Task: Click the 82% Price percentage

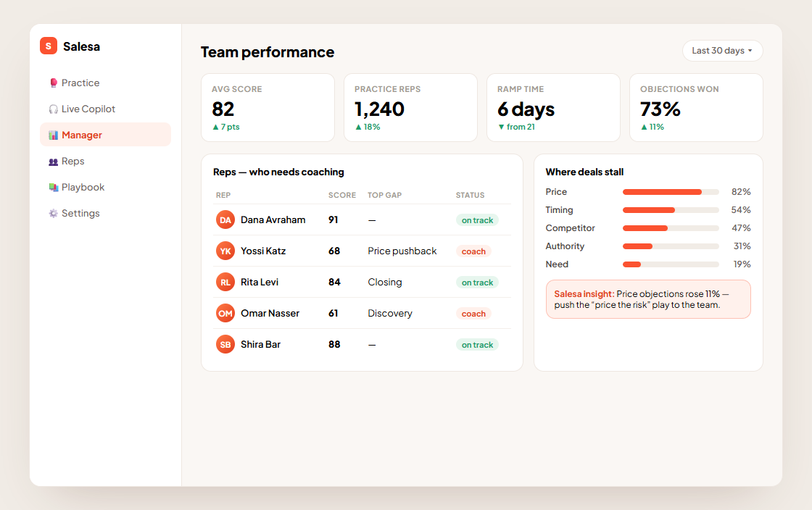Action: (x=741, y=192)
